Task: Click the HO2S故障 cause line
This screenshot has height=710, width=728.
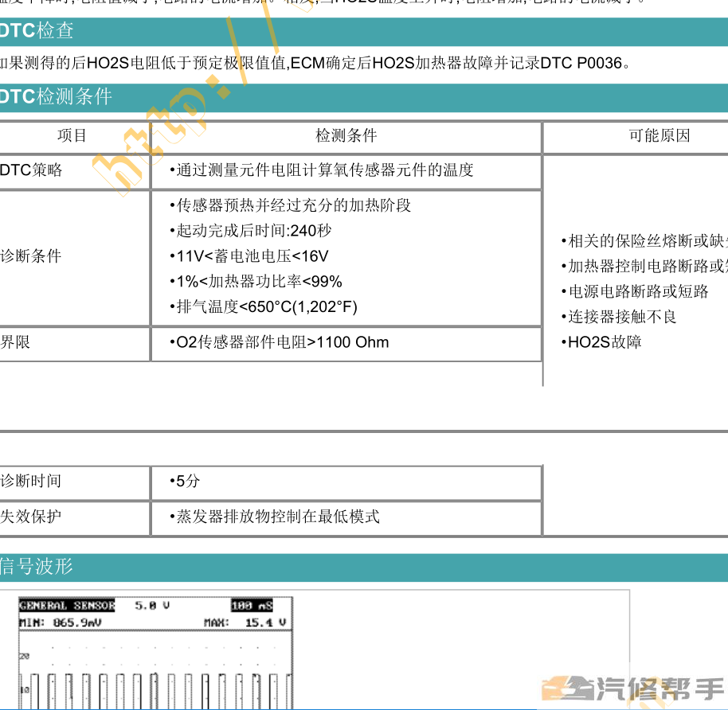Action: click(x=601, y=342)
